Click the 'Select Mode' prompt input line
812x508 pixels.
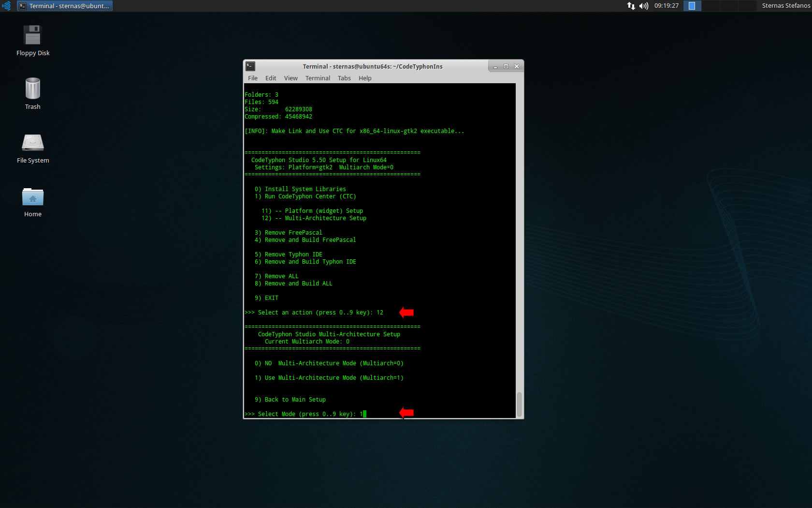305,414
